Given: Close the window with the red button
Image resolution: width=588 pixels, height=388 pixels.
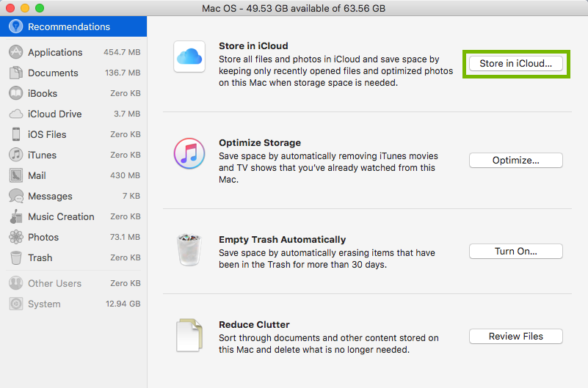Looking at the screenshot, I should point(10,8).
